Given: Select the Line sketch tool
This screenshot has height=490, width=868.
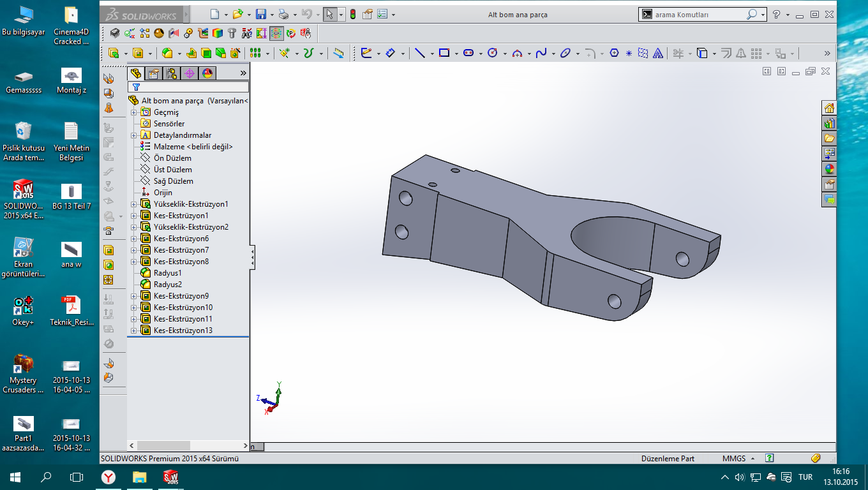Looking at the screenshot, I should click(419, 54).
